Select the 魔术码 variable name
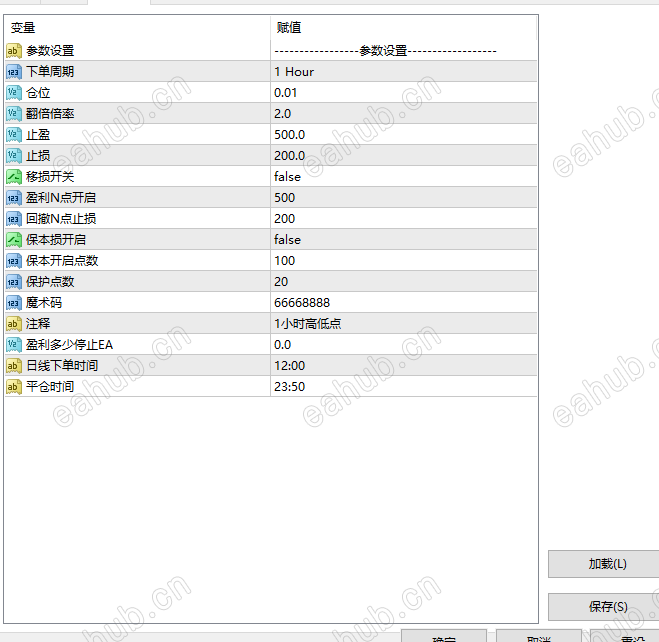Screen dimensions: 659x642 [x=44, y=303]
